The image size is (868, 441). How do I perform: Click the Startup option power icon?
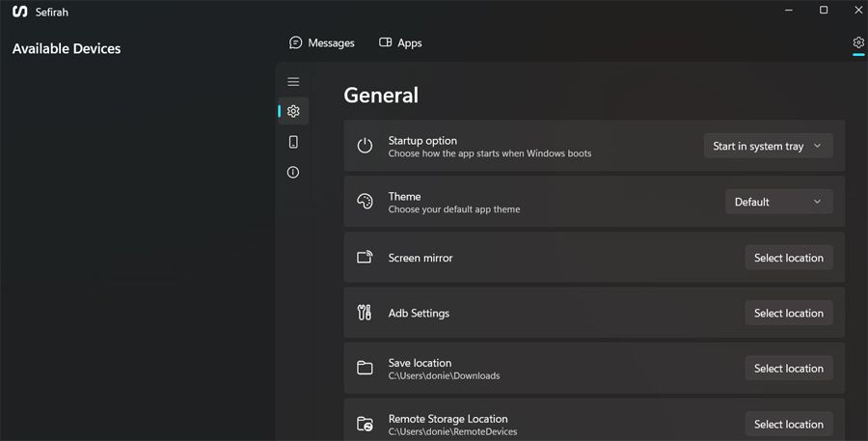click(x=365, y=146)
